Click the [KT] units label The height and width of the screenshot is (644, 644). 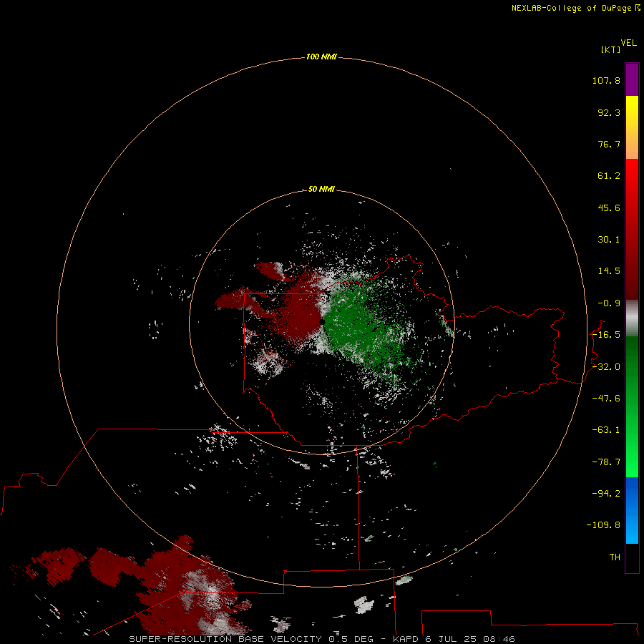(611, 49)
